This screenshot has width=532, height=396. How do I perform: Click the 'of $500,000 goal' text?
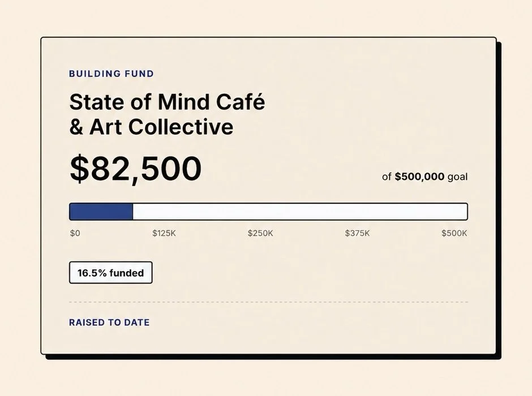pyautogui.click(x=425, y=177)
